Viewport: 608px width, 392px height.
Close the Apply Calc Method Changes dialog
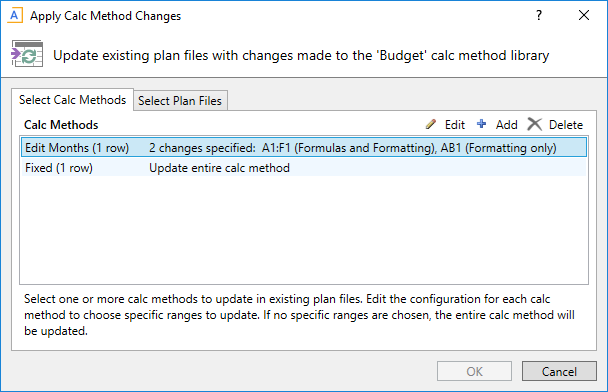click(584, 16)
